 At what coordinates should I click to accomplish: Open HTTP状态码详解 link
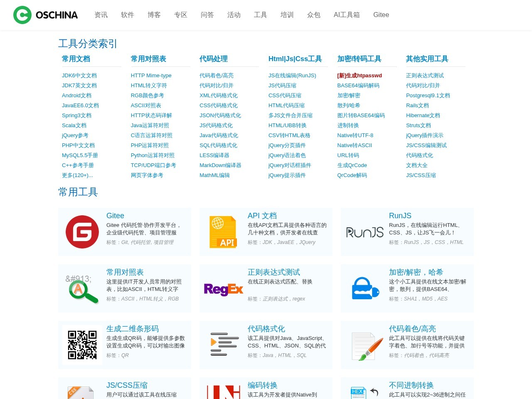pyautogui.click(x=151, y=116)
